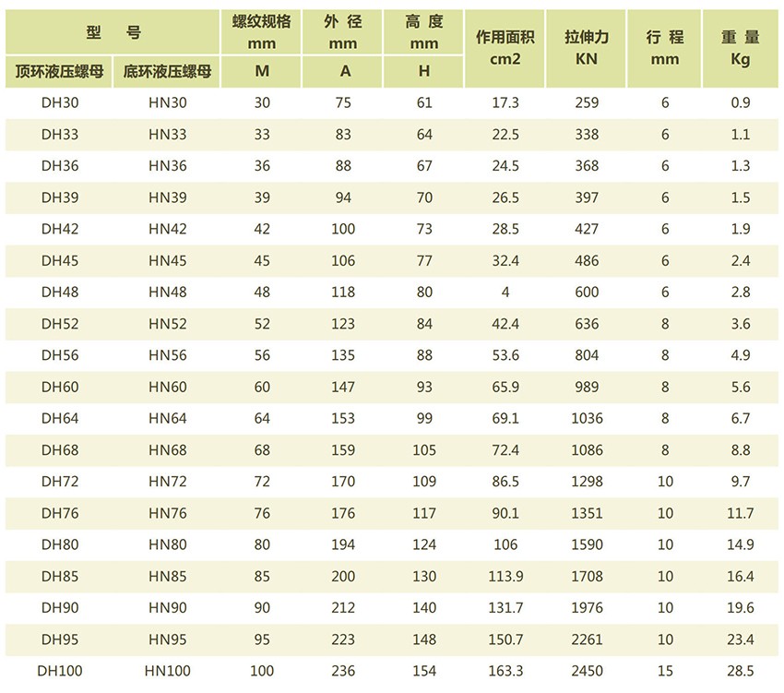Select the 顶环液压螺母 column header
Screen dimensions: 784x693
(60, 72)
